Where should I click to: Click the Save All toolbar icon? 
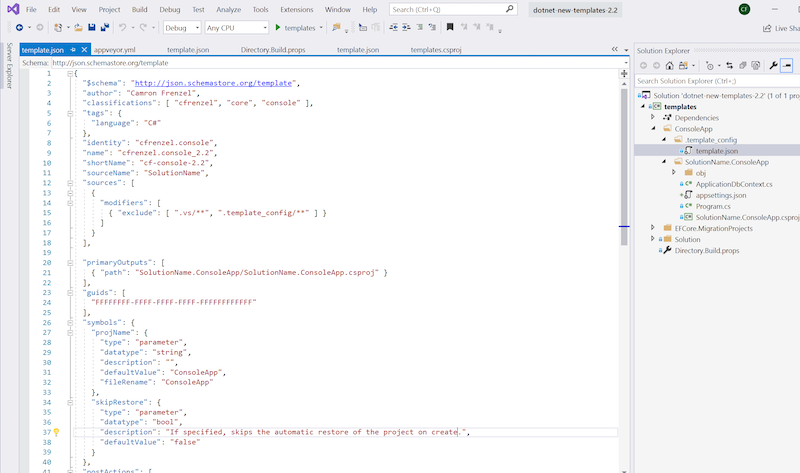pyautogui.click(x=105, y=28)
